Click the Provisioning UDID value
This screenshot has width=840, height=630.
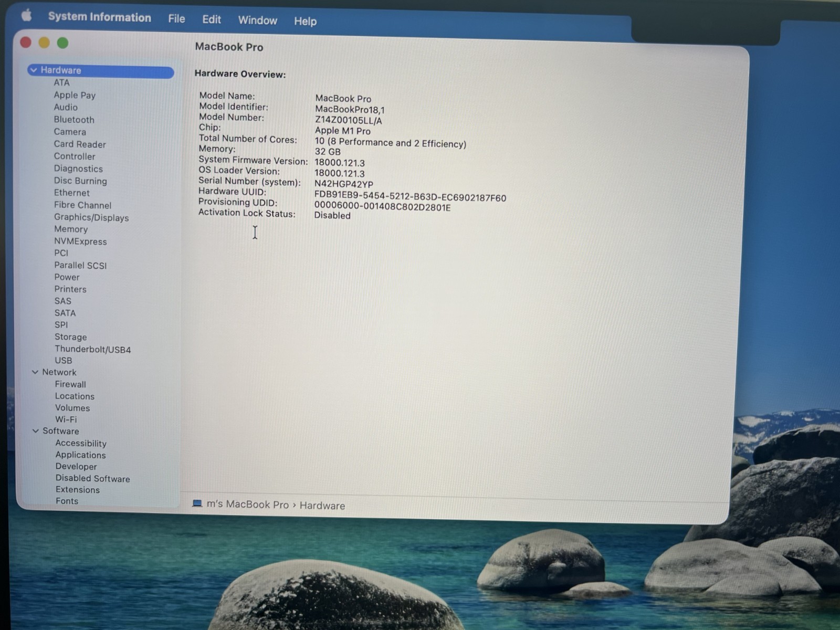pos(382,207)
